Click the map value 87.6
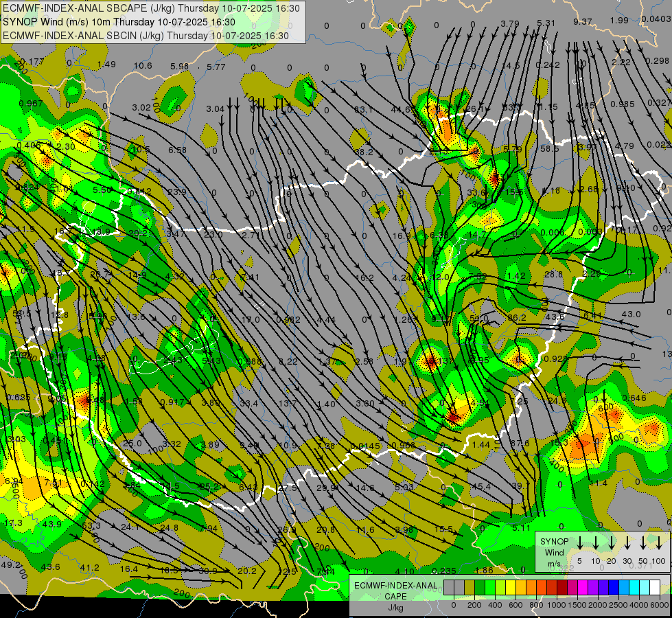This screenshot has width=672, height=618. [x=520, y=444]
